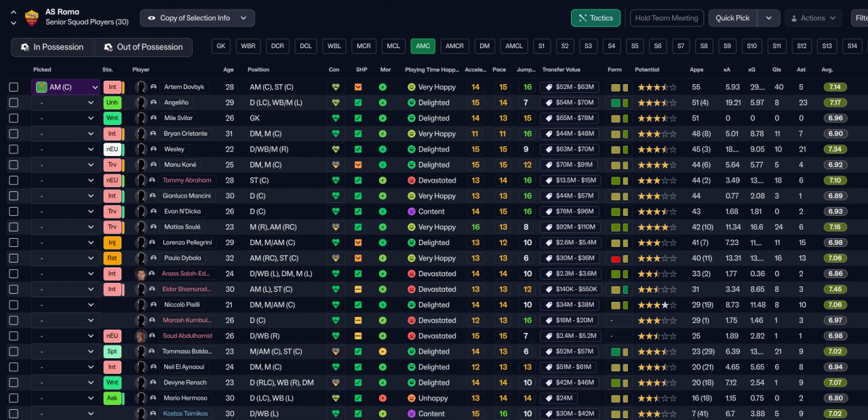Image resolution: width=868 pixels, height=420 pixels.
Task: Tick the checkbox for Lorenzo Pellegrini
Action: [x=14, y=243]
